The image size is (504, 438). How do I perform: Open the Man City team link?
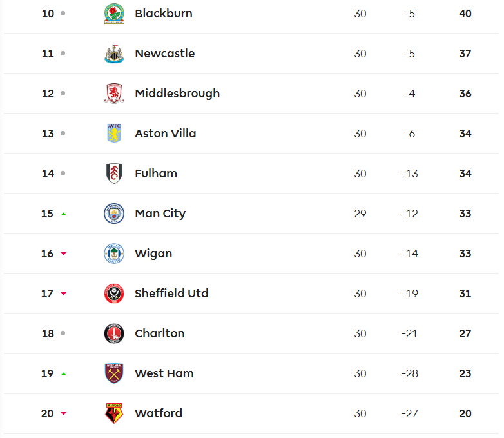tap(160, 214)
